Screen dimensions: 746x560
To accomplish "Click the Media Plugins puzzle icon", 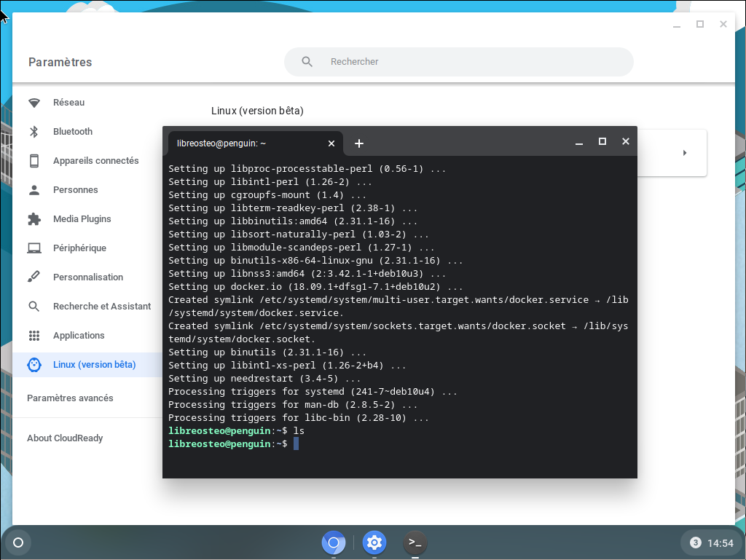I will tap(34, 219).
